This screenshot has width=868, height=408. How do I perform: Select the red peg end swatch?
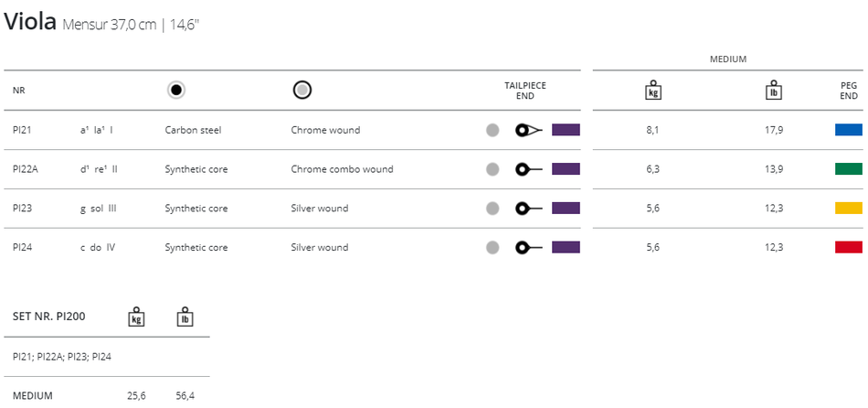coord(849,248)
